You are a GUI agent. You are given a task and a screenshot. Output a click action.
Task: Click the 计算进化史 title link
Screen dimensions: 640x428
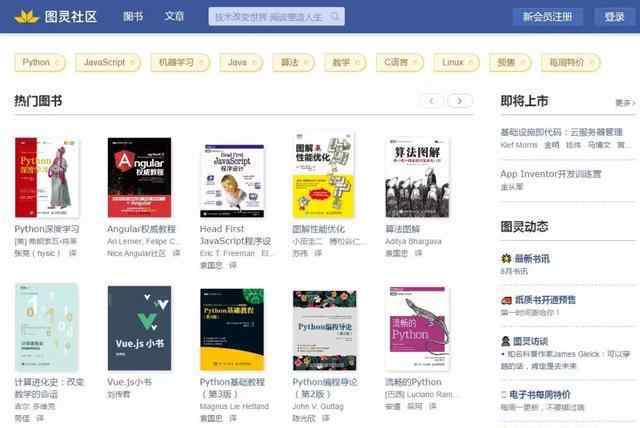[x=49, y=388]
